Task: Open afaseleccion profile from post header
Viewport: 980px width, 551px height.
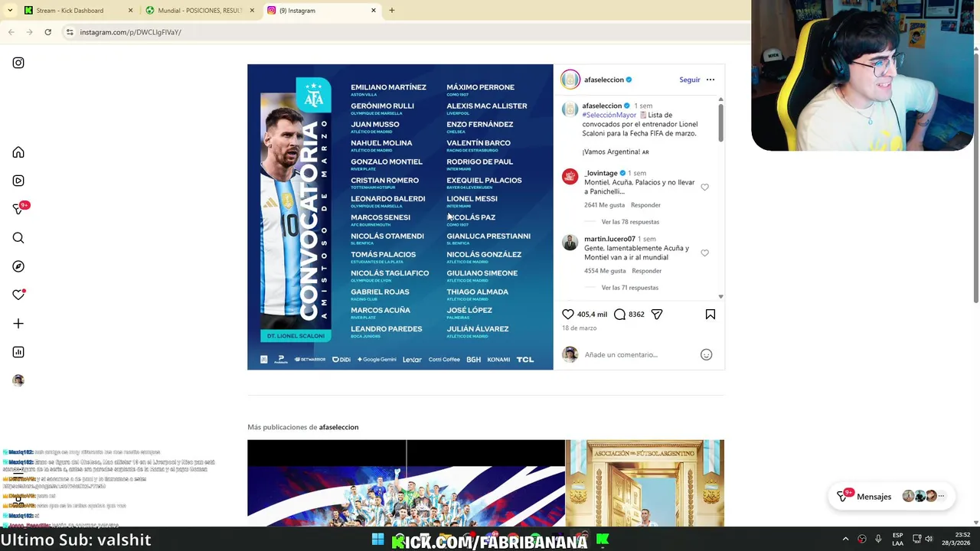Action: click(x=603, y=80)
